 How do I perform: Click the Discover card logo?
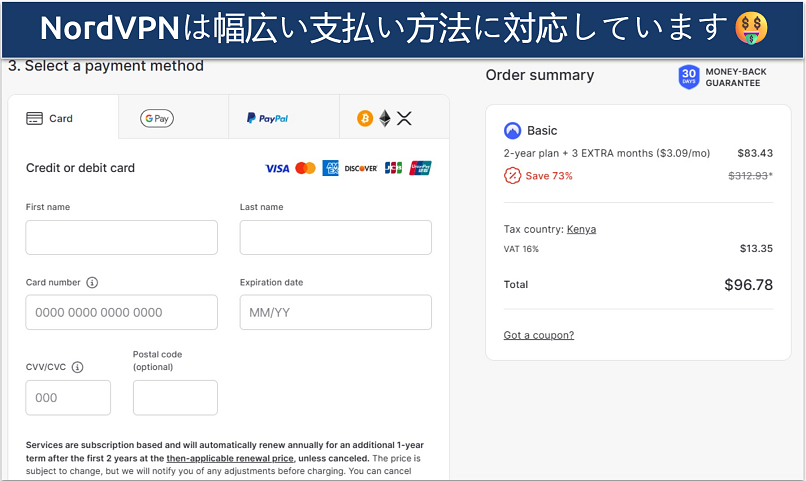coord(360,168)
